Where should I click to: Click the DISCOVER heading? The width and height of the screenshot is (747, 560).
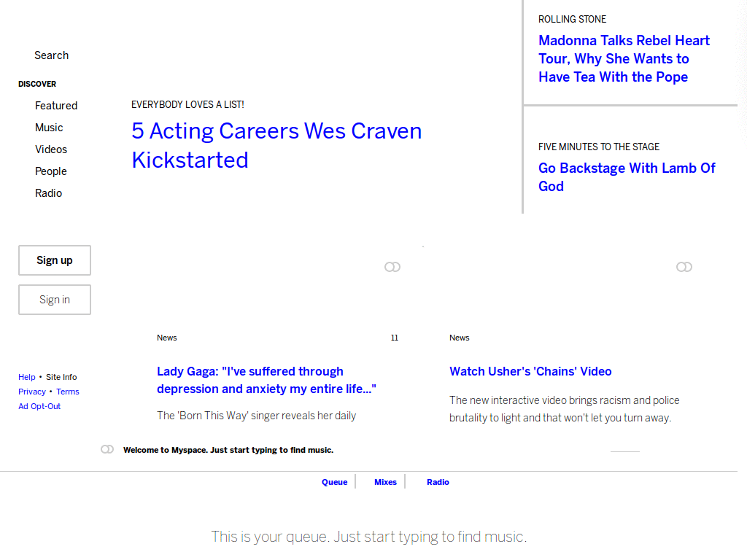[x=37, y=85]
